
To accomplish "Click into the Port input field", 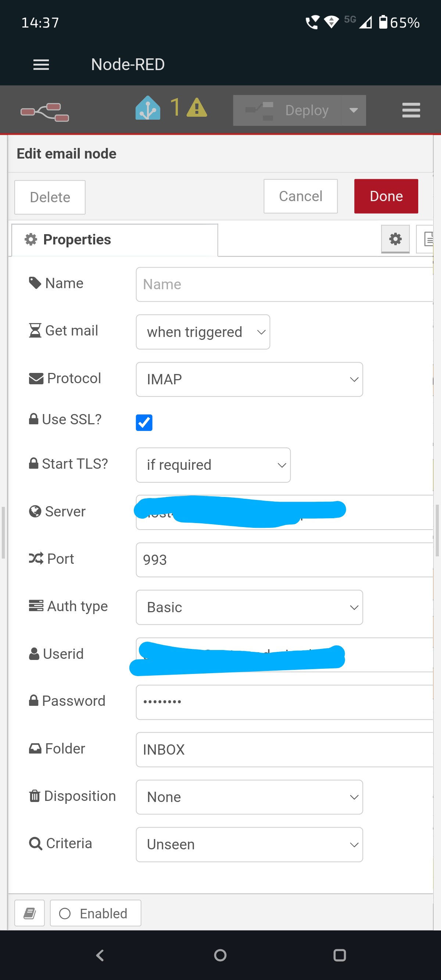I will [284, 560].
